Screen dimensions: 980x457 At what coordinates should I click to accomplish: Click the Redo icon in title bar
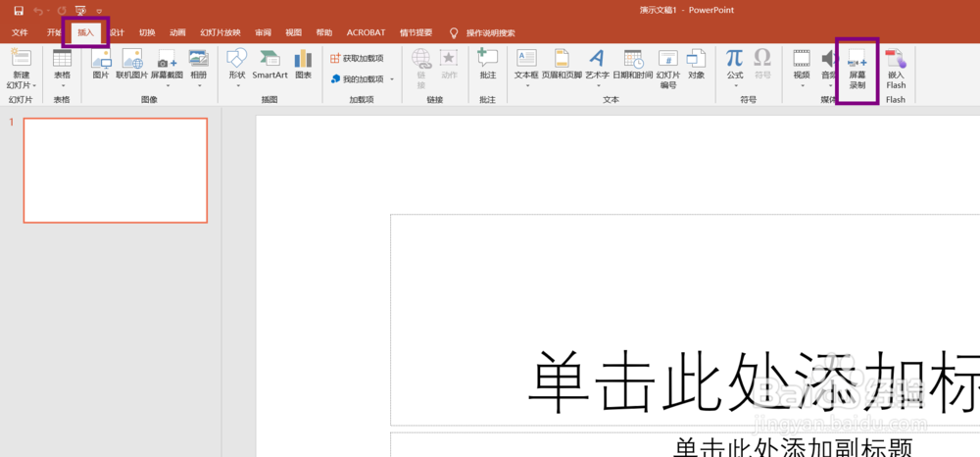click(x=61, y=11)
